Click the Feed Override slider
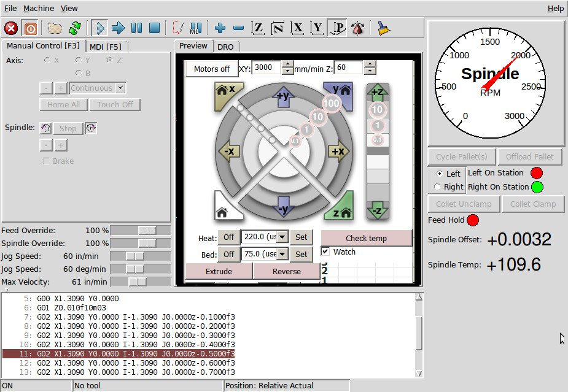The width and height of the screenshot is (568, 392). pyautogui.click(x=141, y=230)
